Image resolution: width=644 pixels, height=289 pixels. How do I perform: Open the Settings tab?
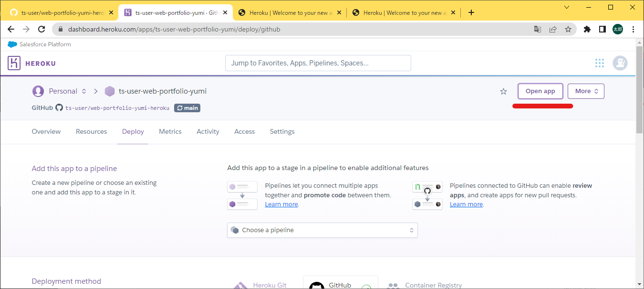(x=282, y=131)
